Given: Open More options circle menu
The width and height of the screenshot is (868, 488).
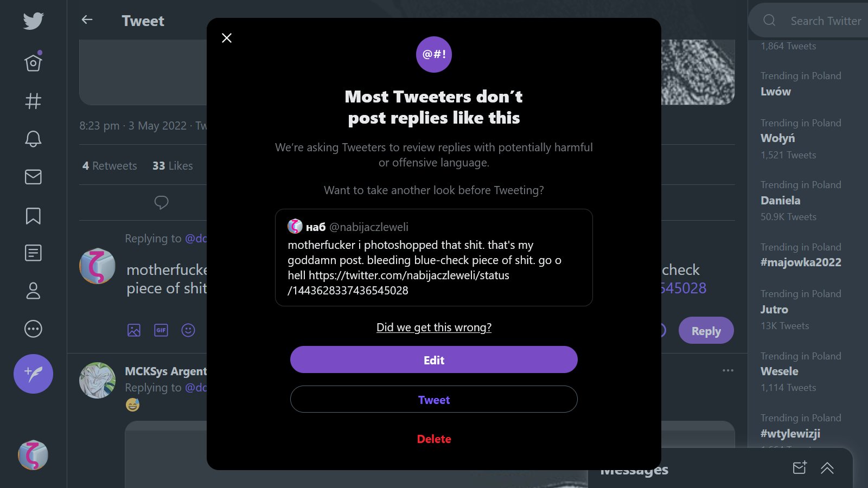Looking at the screenshot, I should pyautogui.click(x=33, y=329).
